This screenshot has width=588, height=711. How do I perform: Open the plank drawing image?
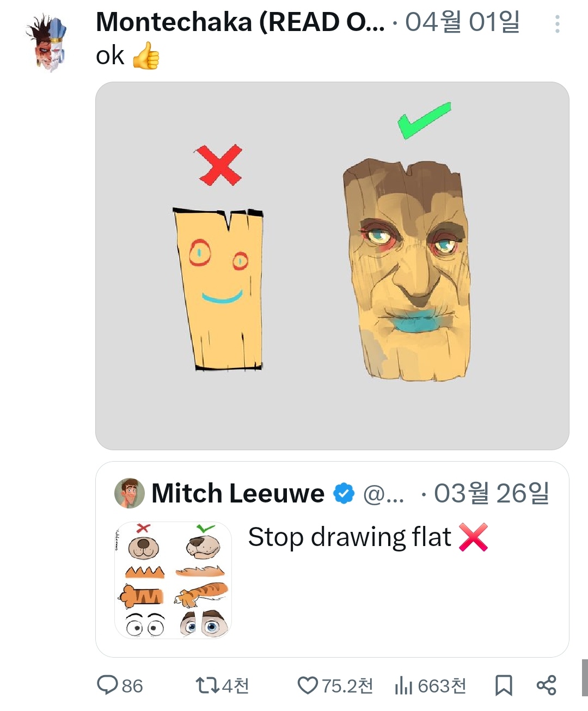[x=332, y=266]
